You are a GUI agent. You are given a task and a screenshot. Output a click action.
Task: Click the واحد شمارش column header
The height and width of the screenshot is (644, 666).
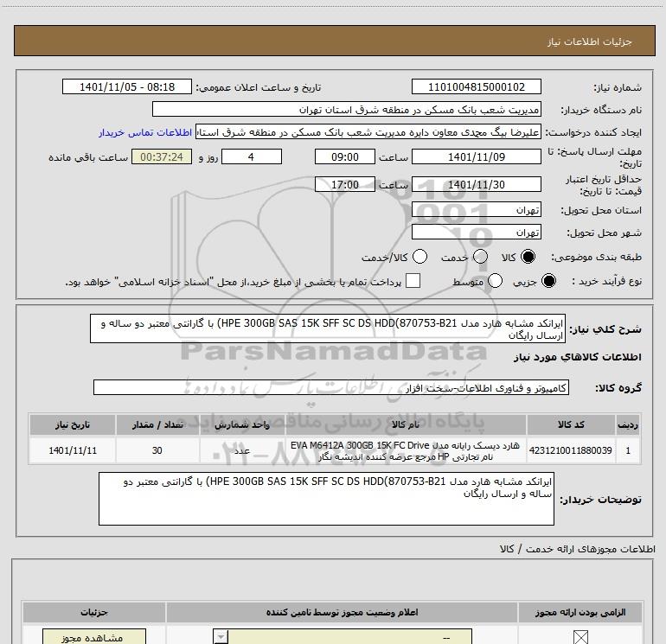coord(242,425)
